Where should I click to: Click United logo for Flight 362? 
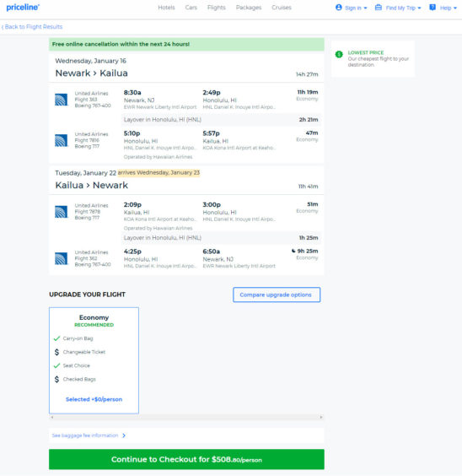point(62,258)
